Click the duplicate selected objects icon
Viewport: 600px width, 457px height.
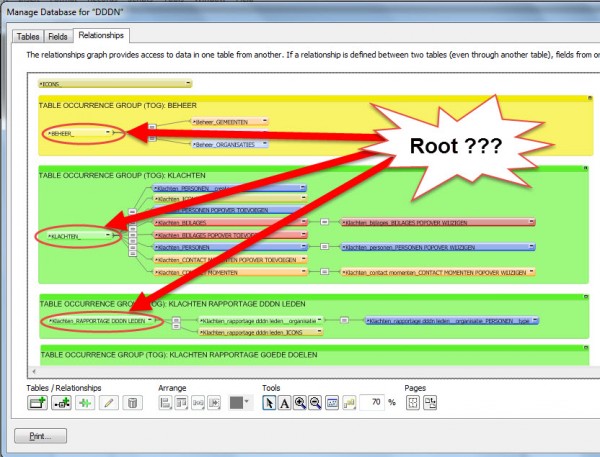(x=84, y=402)
